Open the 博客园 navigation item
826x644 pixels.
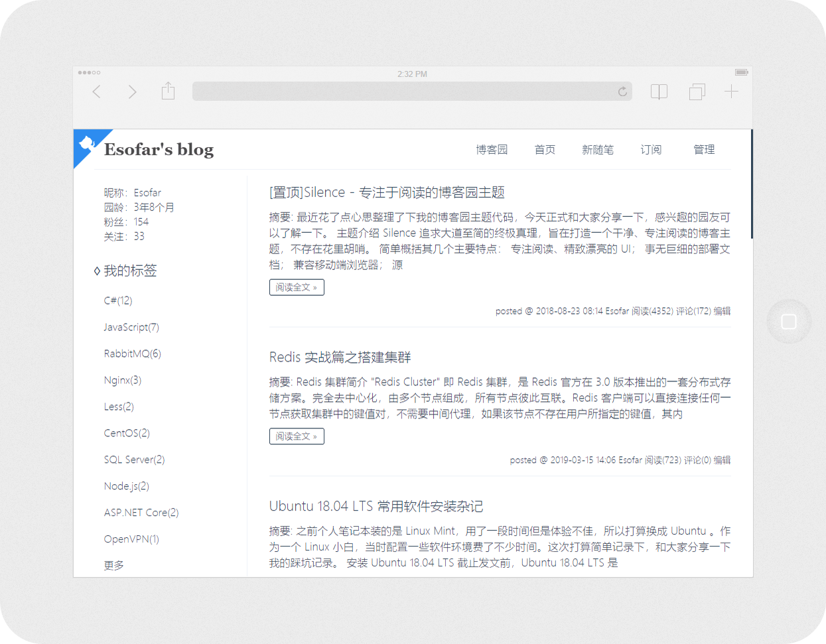(492, 150)
